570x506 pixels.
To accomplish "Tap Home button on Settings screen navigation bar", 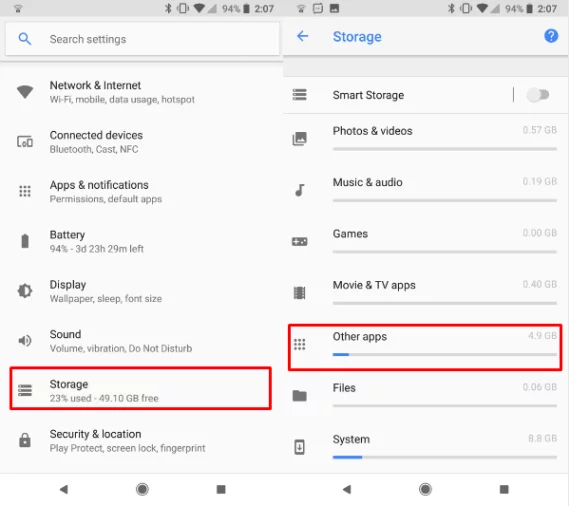I will pyautogui.click(x=142, y=489).
